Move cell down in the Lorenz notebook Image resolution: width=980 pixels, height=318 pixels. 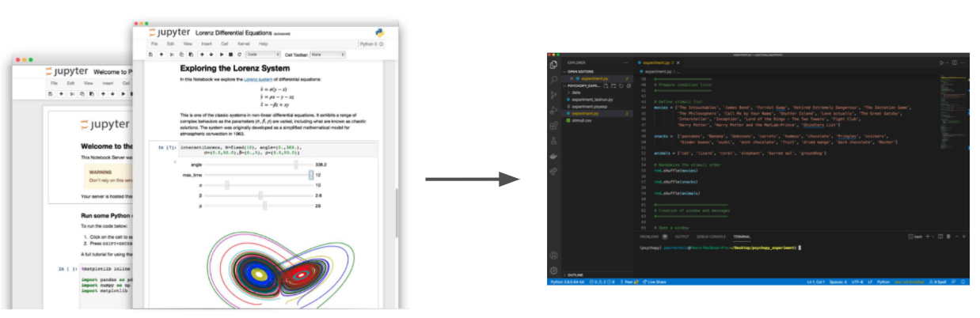[211, 55]
